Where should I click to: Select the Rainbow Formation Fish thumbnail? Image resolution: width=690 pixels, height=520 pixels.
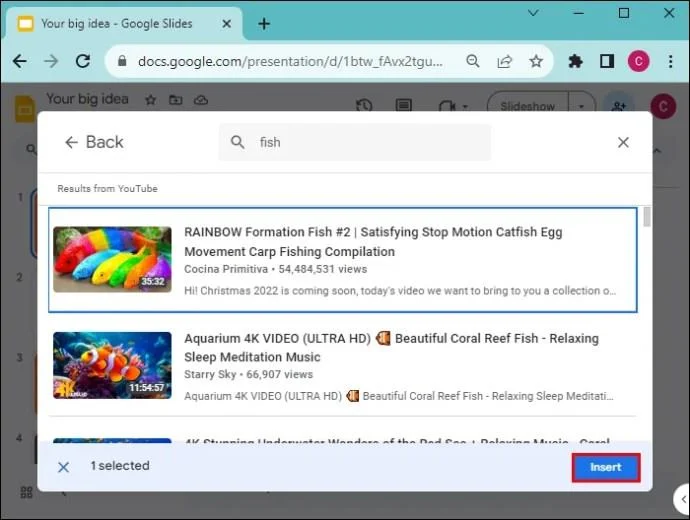tap(112, 259)
